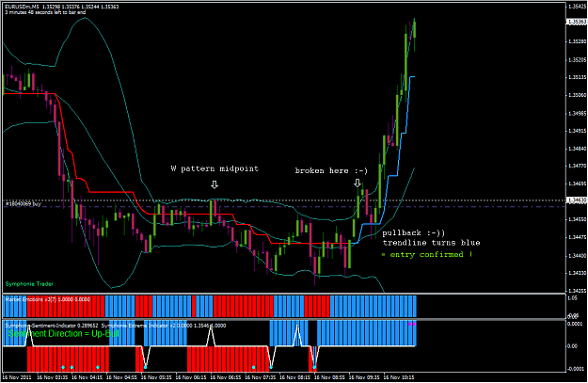Click the 'Symphonie Trader' label
The width and height of the screenshot is (588, 383).
[29, 284]
